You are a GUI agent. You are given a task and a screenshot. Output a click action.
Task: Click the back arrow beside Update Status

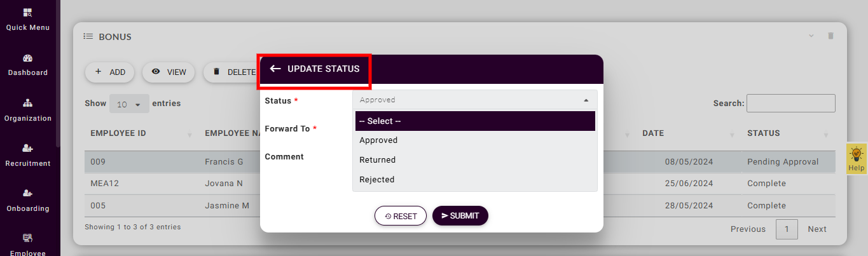coord(275,69)
